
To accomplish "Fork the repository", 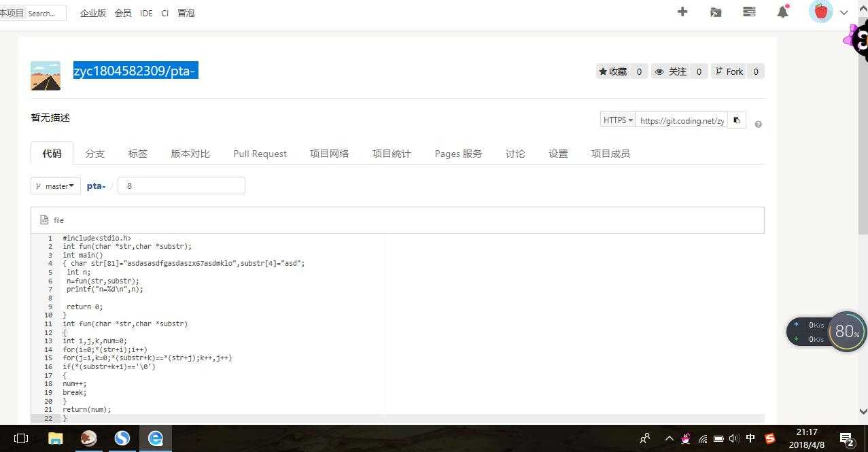I will click(x=729, y=71).
